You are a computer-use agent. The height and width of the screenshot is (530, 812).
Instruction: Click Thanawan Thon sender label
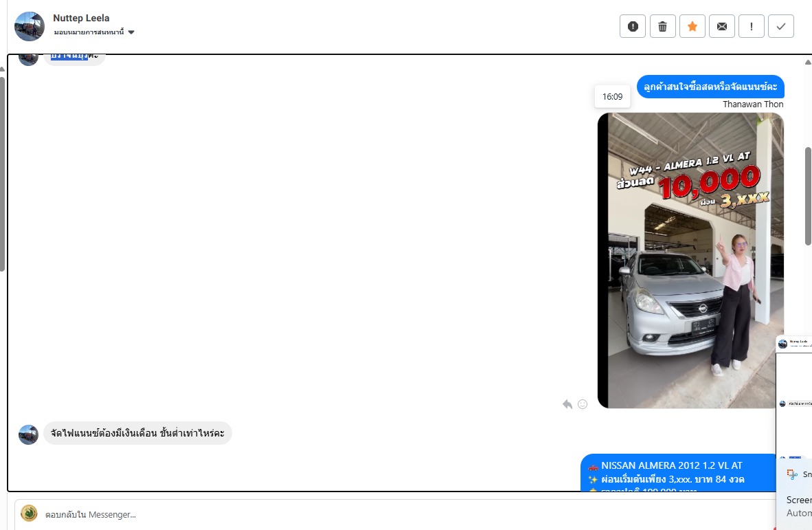click(x=753, y=104)
